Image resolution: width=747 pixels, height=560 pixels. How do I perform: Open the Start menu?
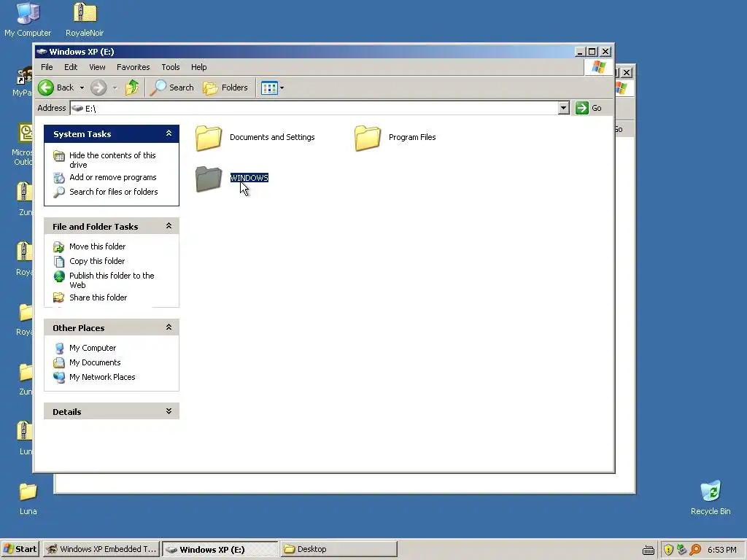(20, 549)
